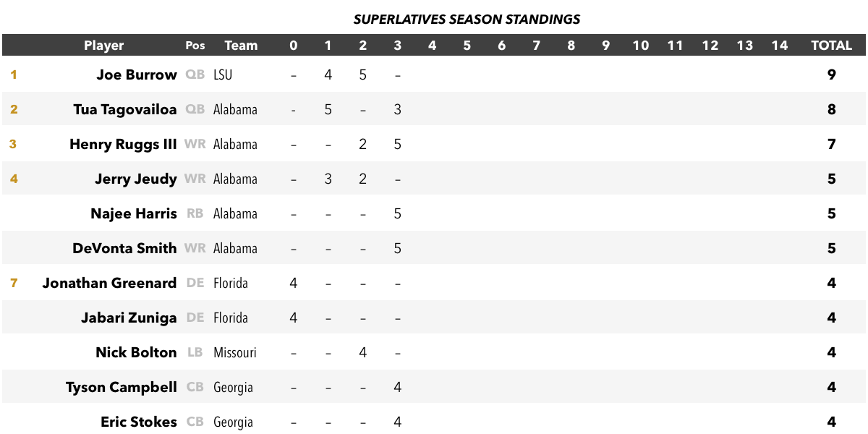Select DeVonta Smith's name
The height and width of the screenshot is (434, 868).
[124, 248]
